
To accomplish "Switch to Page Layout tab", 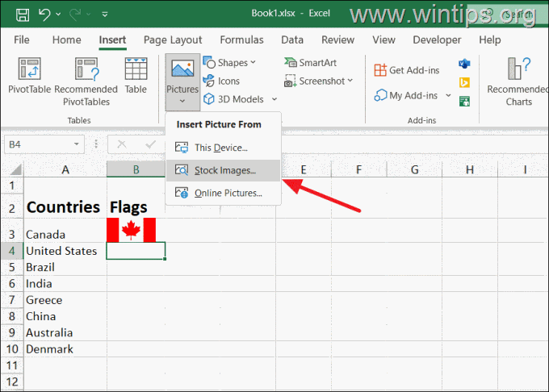I will pyautogui.click(x=173, y=40).
